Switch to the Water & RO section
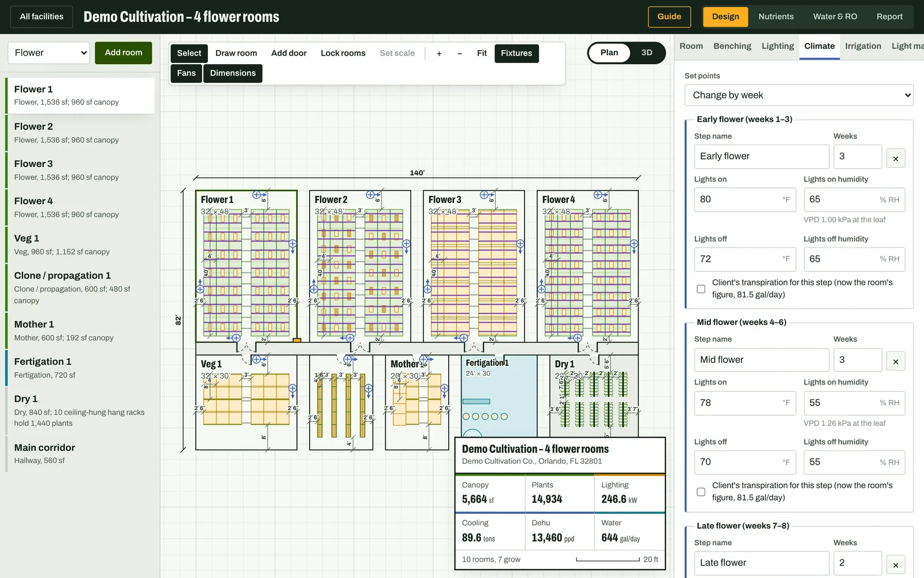Viewport: 924px width, 578px height. 835,17
